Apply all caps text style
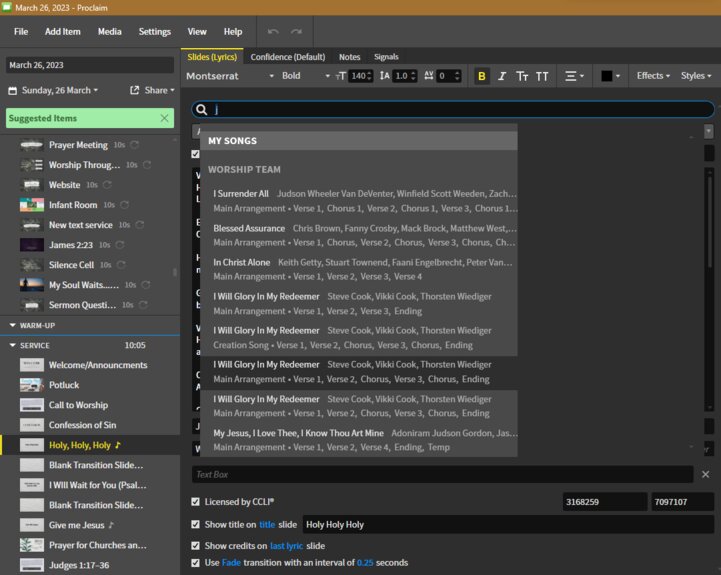Screen dimensions: 721x575 pos(542,76)
